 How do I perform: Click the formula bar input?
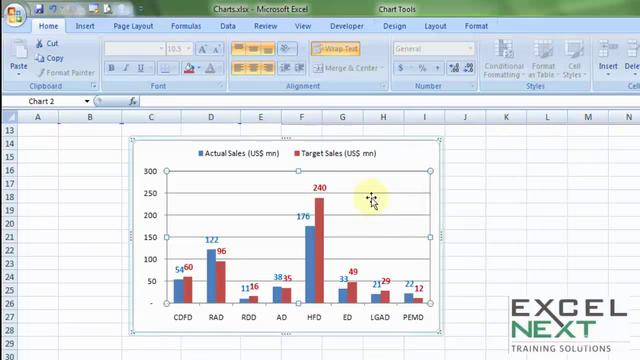click(x=389, y=101)
